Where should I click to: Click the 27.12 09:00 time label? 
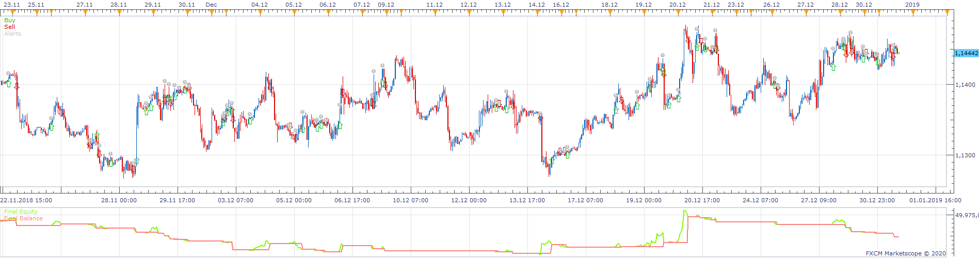pos(818,200)
